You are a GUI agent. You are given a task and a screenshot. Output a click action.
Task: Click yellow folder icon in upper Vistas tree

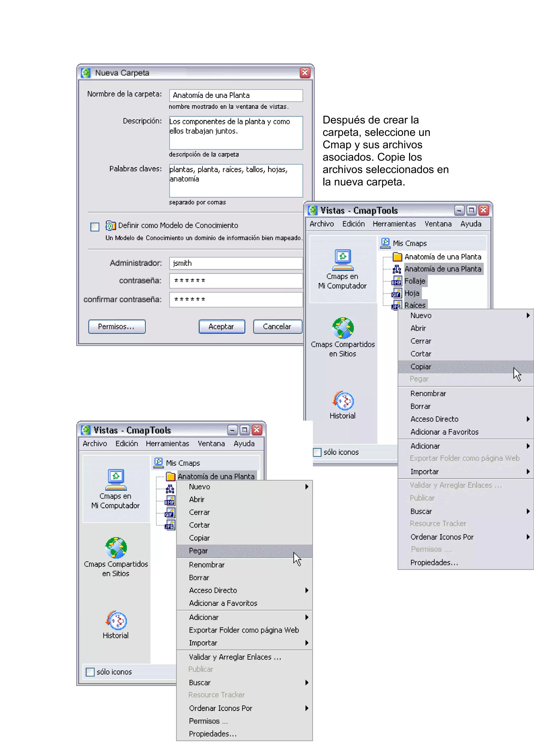(x=397, y=256)
